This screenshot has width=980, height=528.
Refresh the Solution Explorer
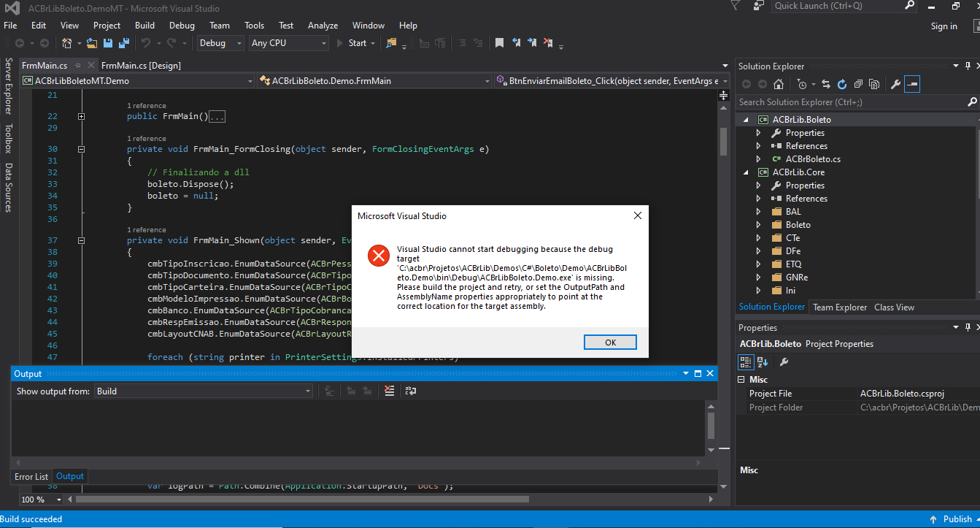[x=842, y=84]
